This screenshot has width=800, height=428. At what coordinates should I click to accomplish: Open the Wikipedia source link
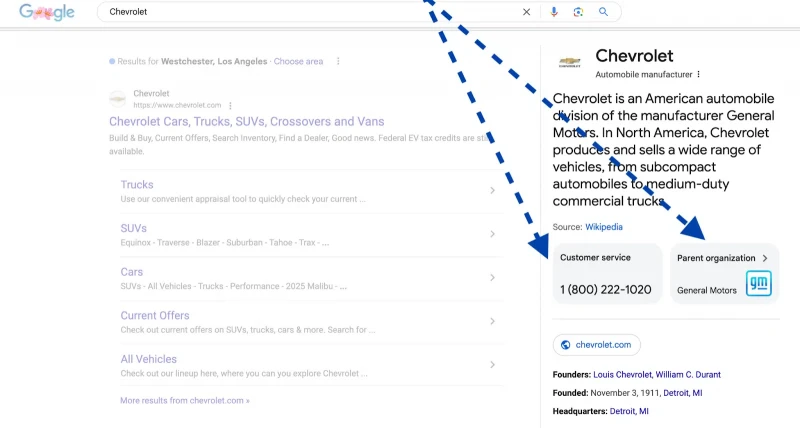[x=604, y=227]
